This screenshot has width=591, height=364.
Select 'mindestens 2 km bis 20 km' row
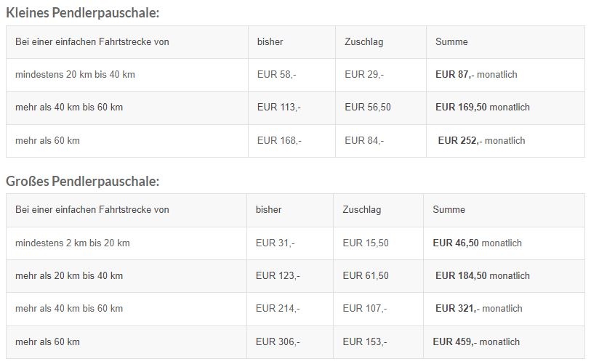click(295, 243)
